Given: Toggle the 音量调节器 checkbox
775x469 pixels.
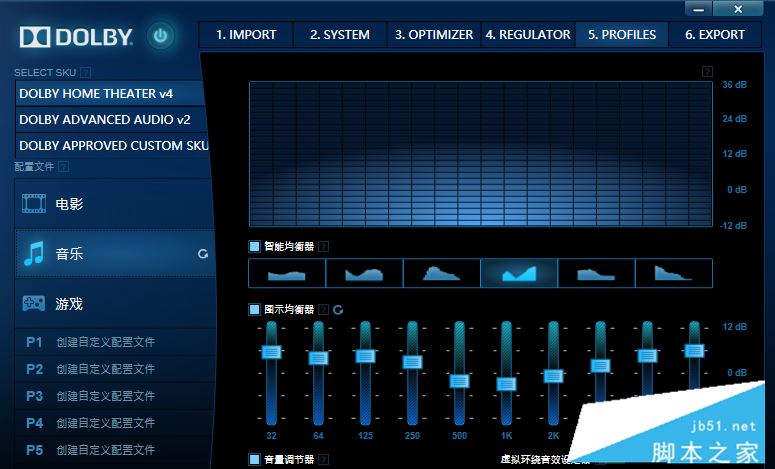Looking at the screenshot, I should [x=254, y=459].
